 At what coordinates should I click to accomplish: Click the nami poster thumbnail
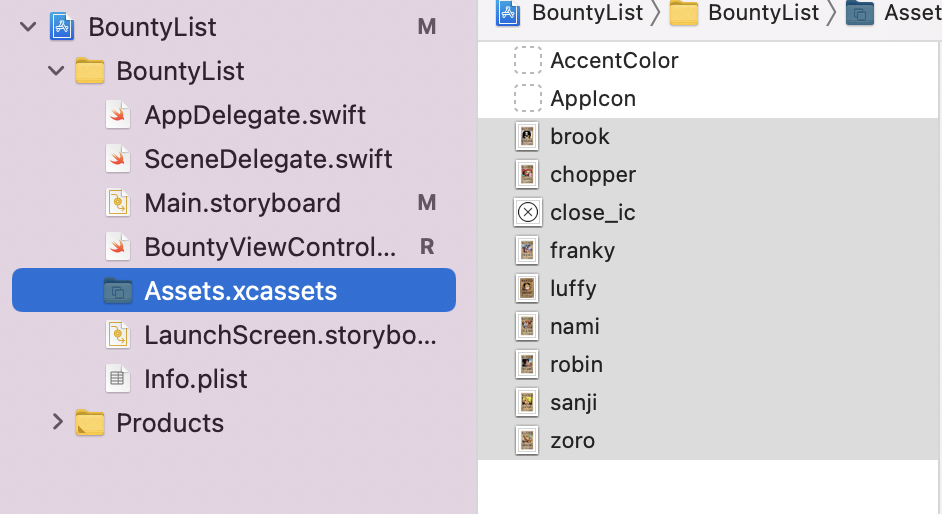[x=527, y=326]
